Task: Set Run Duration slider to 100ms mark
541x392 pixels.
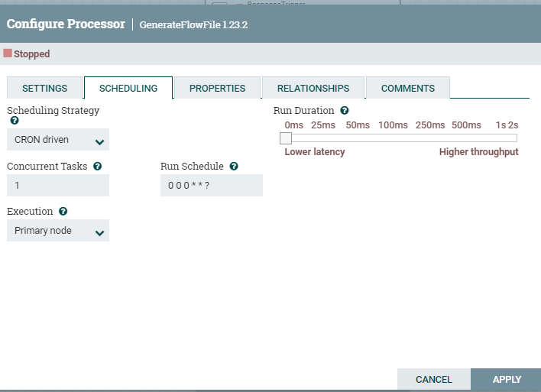Action: point(393,138)
